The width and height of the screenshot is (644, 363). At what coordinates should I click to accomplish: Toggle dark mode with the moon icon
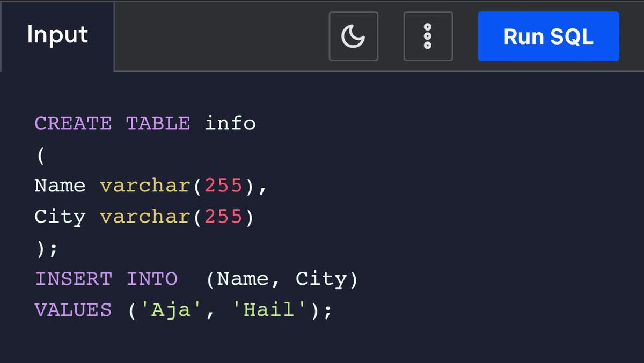click(x=353, y=36)
